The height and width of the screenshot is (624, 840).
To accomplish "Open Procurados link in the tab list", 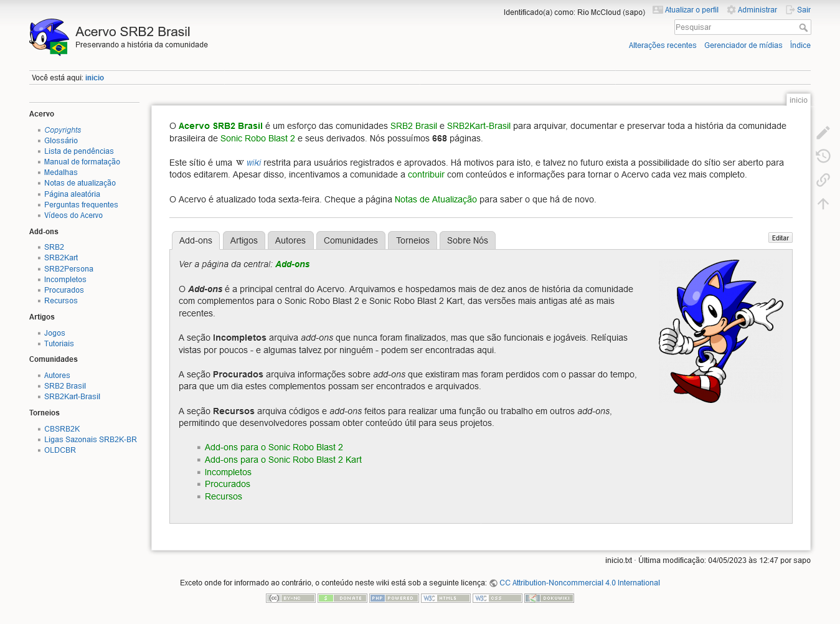I will click(227, 484).
